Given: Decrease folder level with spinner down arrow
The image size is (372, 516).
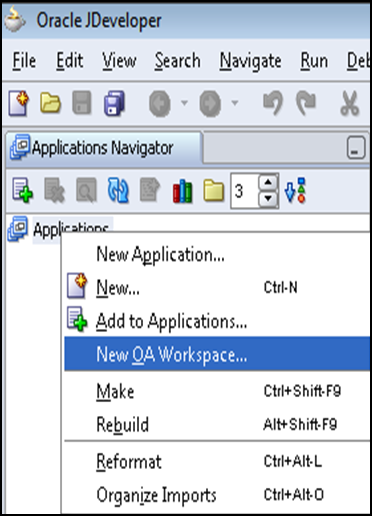Looking at the screenshot, I should 268,199.
